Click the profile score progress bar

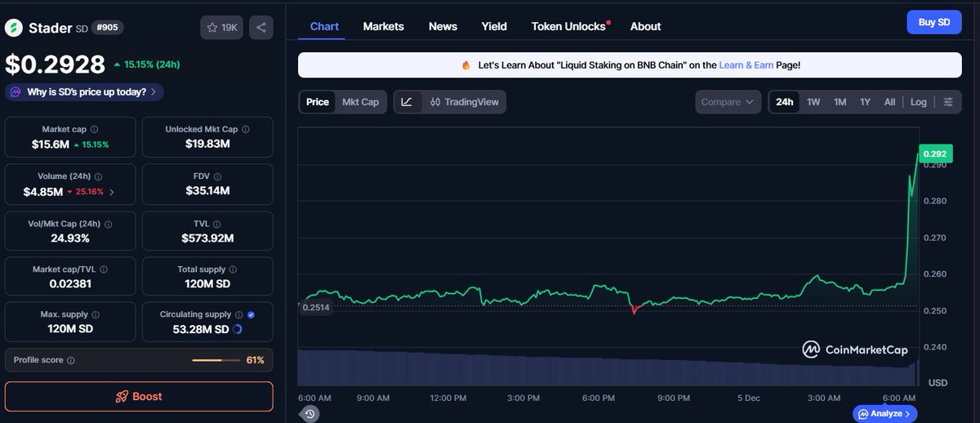tap(216, 360)
